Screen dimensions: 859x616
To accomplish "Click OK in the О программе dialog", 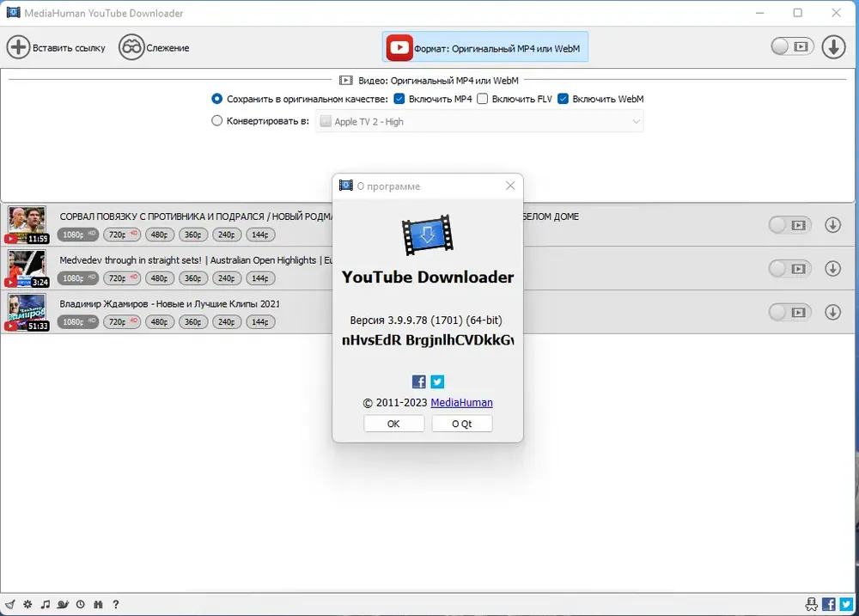I will (x=393, y=423).
